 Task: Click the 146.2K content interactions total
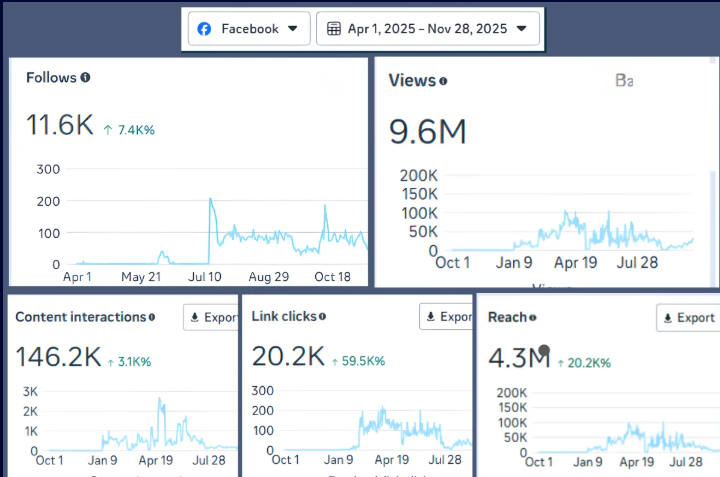click(58, 357)
